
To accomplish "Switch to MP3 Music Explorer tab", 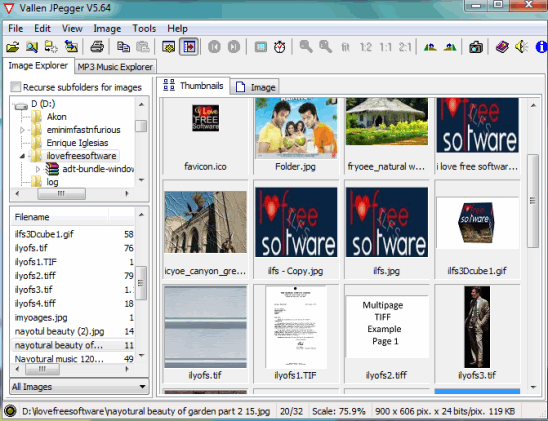I will 115,67.
